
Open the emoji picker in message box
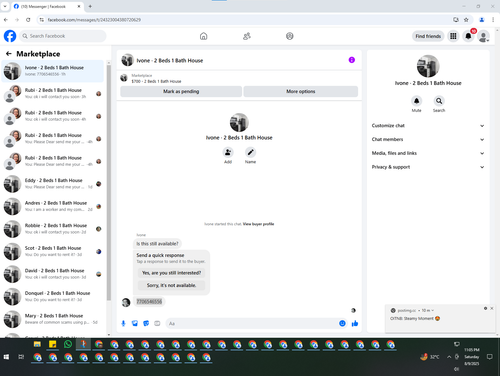point(342,323)
